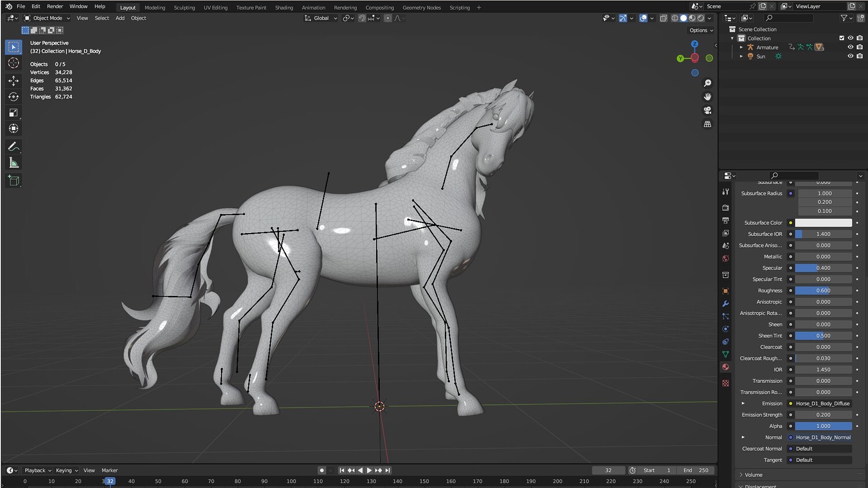Open the Output properties tab

(726, 220)
